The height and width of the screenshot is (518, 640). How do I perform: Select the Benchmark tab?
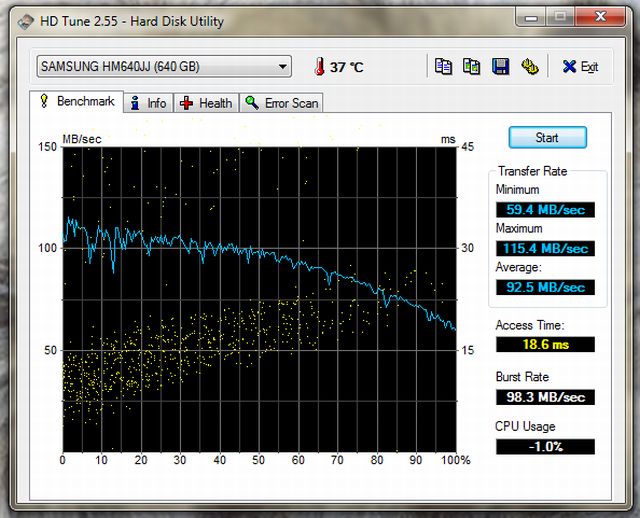coord(77,102)
